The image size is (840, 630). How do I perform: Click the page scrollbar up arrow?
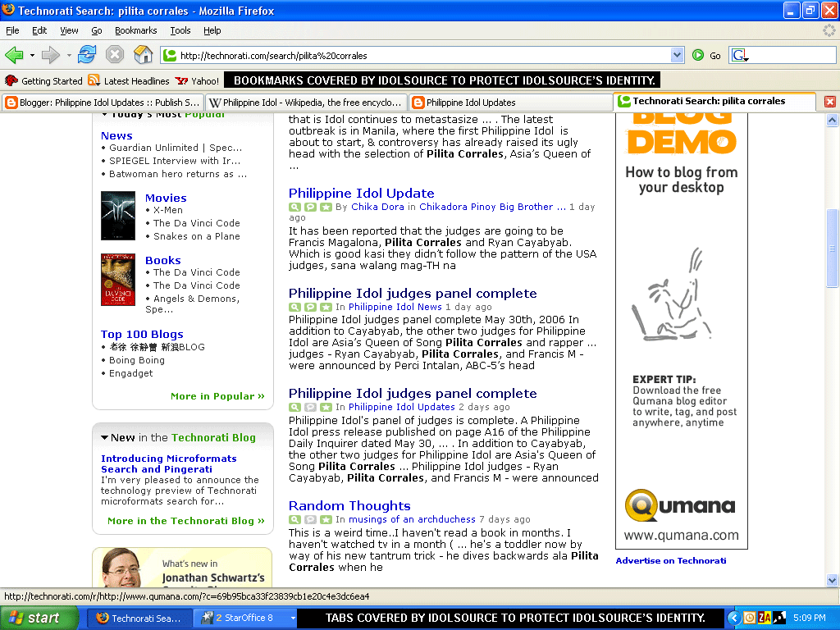point(832,120)
